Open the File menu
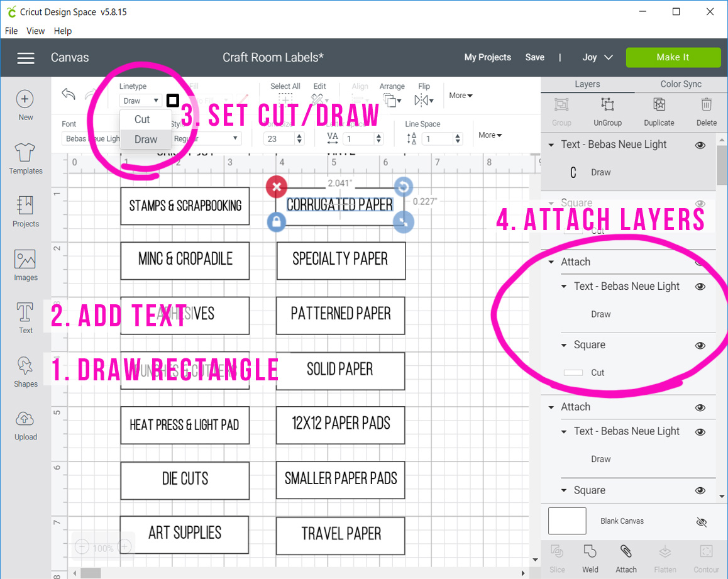This screenshot has height=579, width=728. [11, 31]
